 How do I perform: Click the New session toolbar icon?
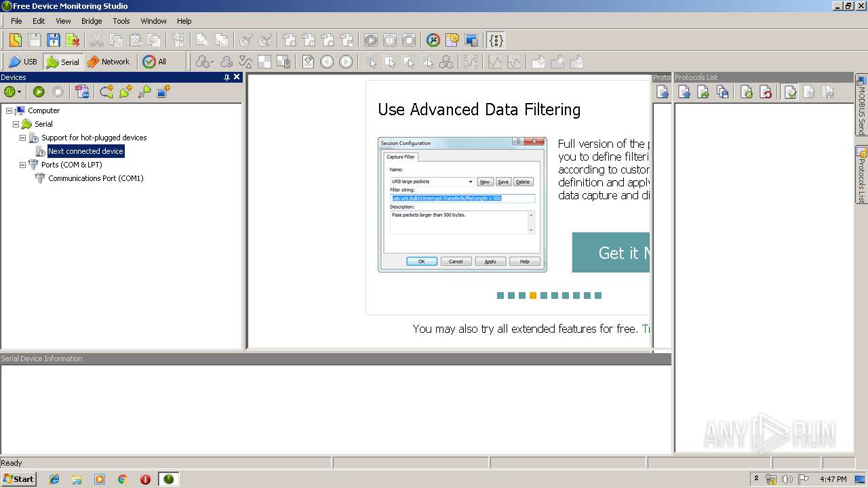tap(15, 40)
